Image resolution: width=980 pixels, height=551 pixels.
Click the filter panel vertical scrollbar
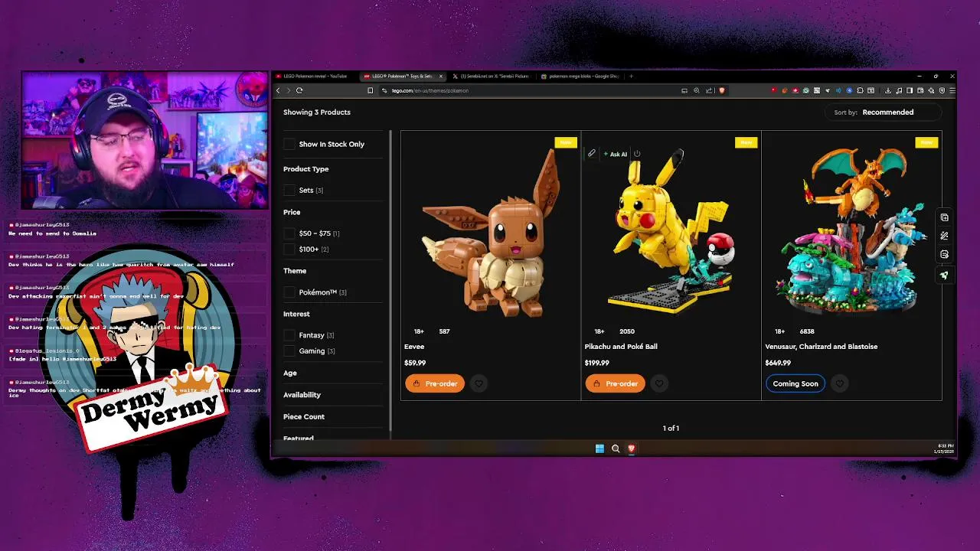(x=391, y=279)
